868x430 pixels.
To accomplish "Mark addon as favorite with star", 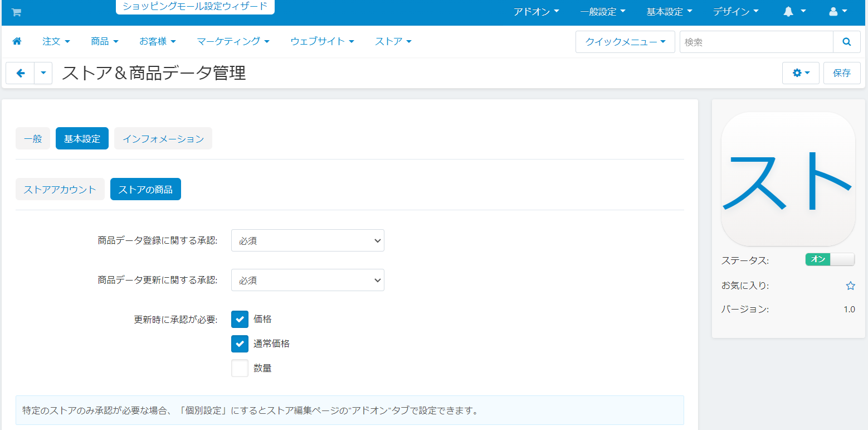I will click(850, 286).
